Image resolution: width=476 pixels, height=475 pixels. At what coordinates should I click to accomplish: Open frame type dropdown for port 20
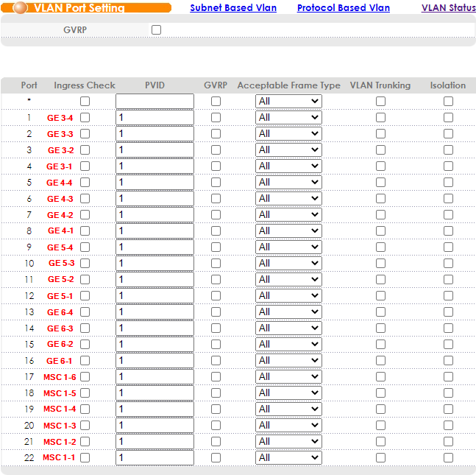288,426
